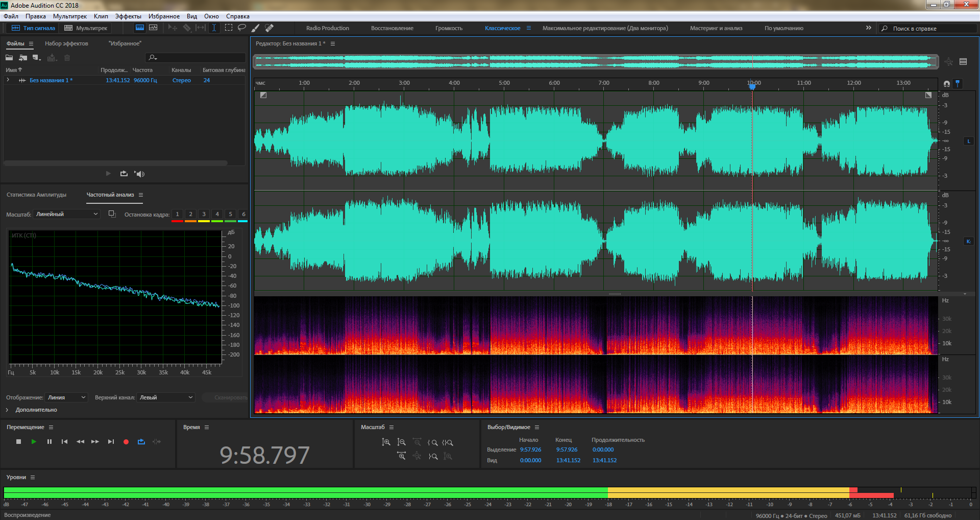Open the Эффекты menu
Image resolution: width=980 pixels, height=520 pixels.
[128, 16]
